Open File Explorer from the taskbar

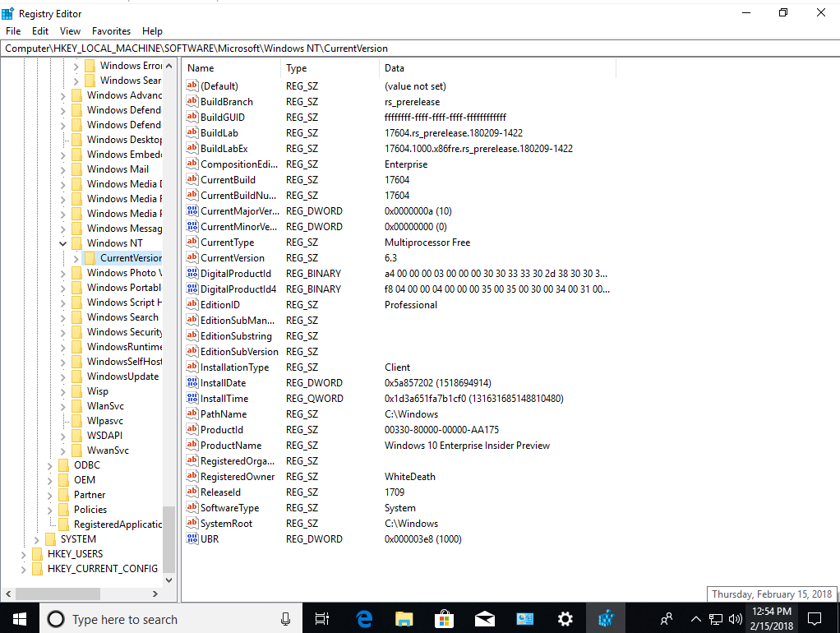click(x=404, y=619)
